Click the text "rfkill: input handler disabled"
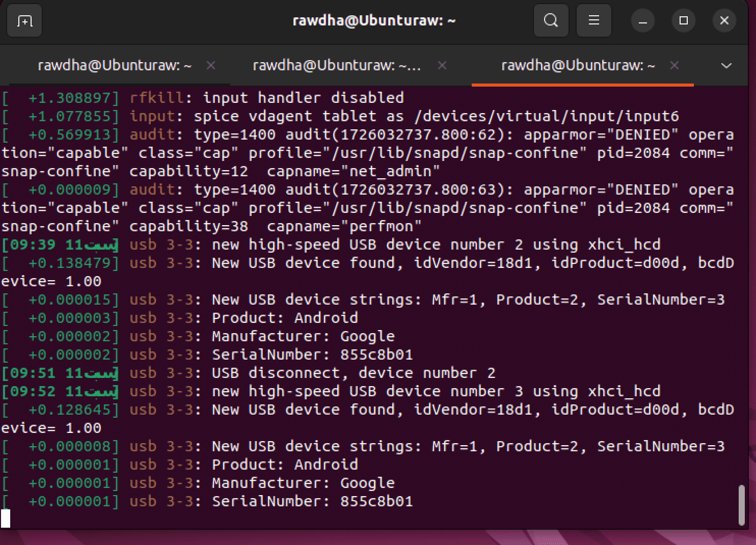The image size is (756, 545). click(x=266, y=98)
